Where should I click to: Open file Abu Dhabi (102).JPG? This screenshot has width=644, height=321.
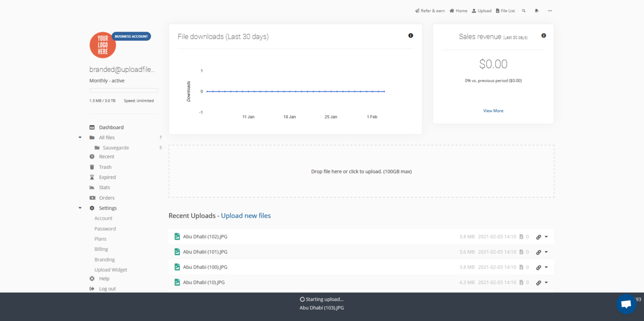click(x=205, y=236)
